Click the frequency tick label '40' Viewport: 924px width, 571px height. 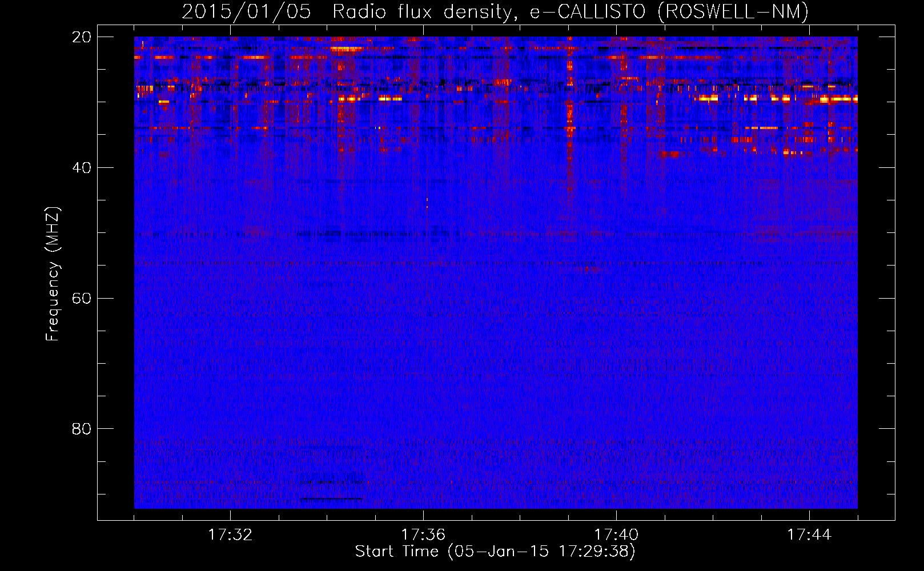[x=81, y=168]
